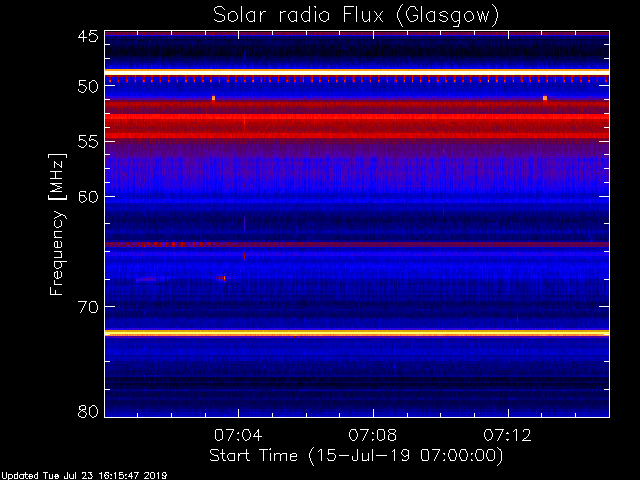The height and width of the screenshot is (480, 640).
Task: Click the dark red line near 64 MHz
Action: click(357, 244)
